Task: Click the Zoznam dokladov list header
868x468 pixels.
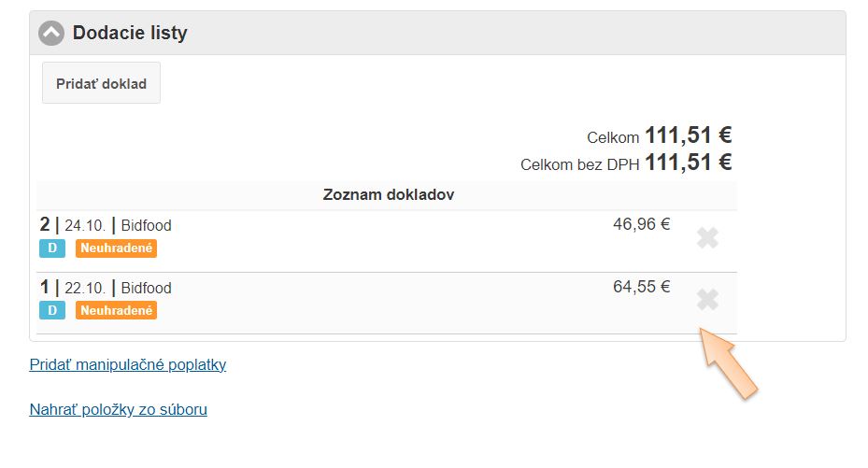Action: [388, 195]
